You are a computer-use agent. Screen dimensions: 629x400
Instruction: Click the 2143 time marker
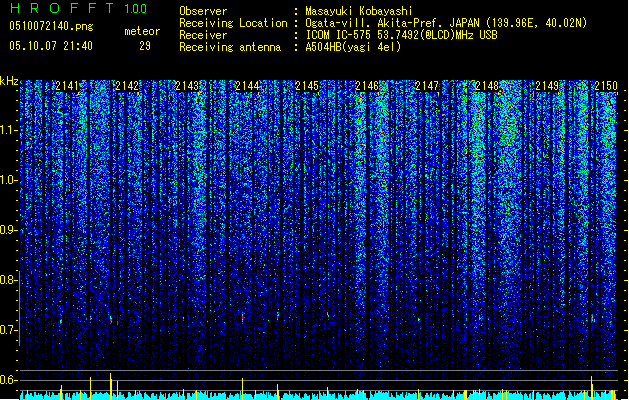point(187,86)
